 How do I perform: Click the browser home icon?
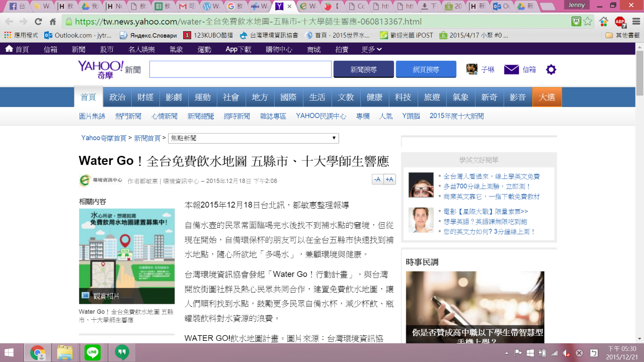[x=53, y=22]
